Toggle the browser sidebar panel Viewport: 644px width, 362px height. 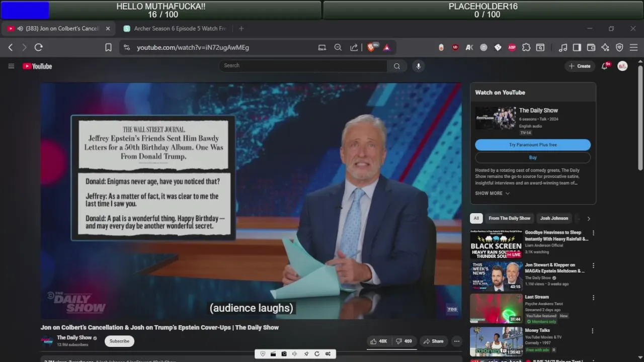(577, 47)
